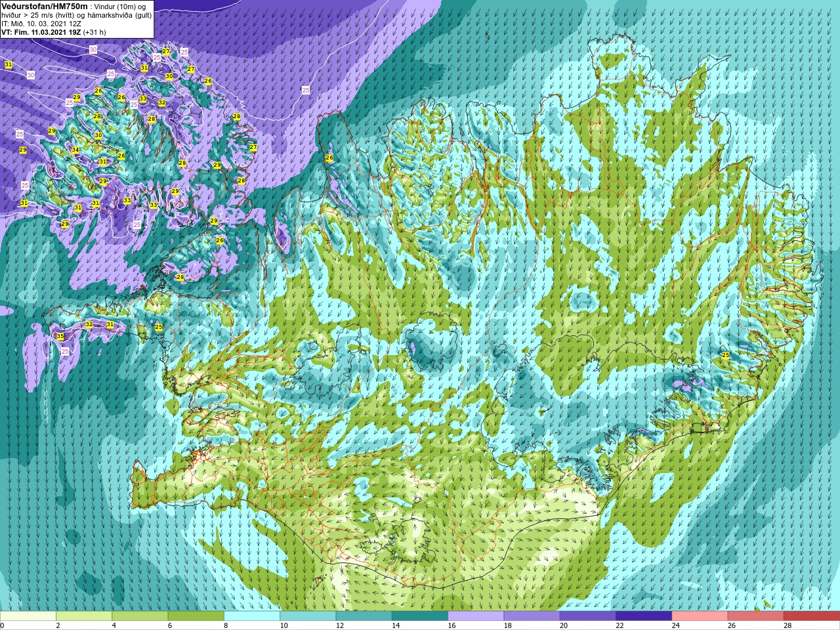Click the legend scale number 18
840x630 pixels.
tap(507, 625)
